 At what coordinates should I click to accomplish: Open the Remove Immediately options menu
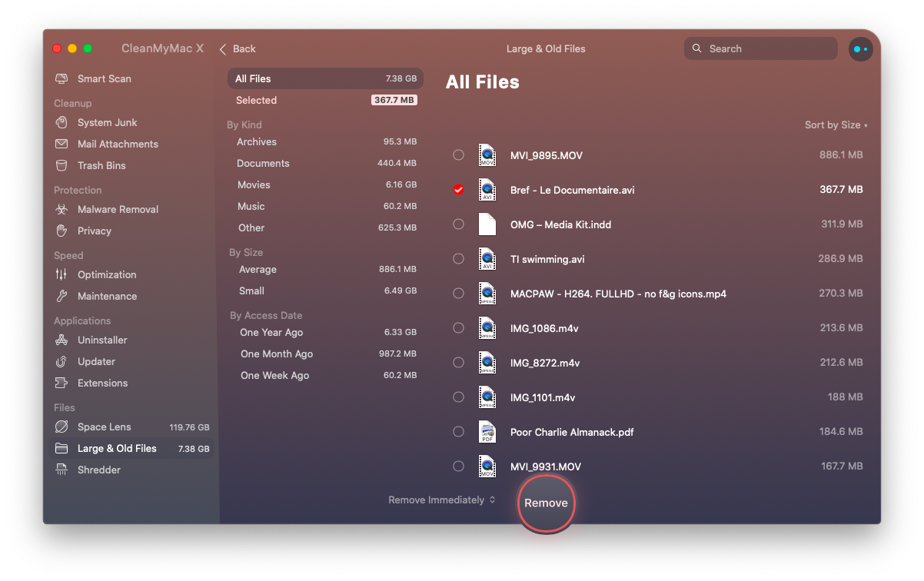442,500
